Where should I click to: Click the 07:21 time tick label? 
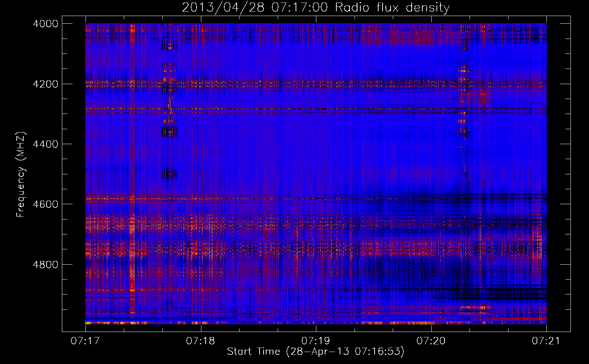pos(546,341)
